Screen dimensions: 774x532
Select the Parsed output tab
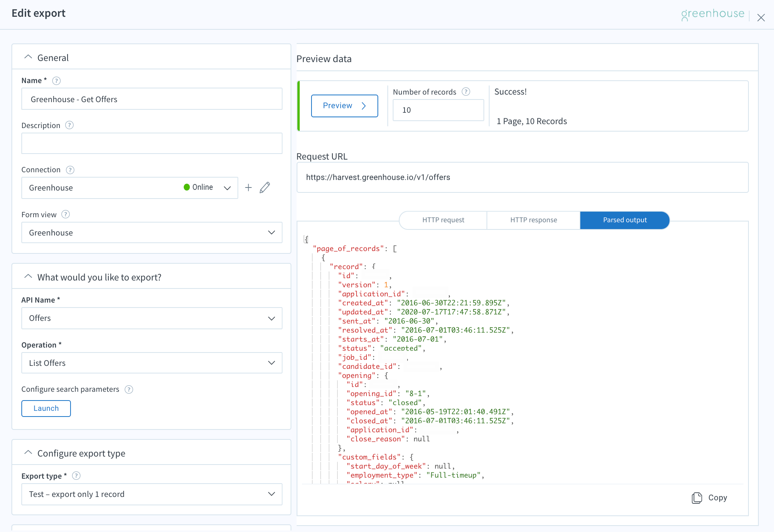click(625, 220)
